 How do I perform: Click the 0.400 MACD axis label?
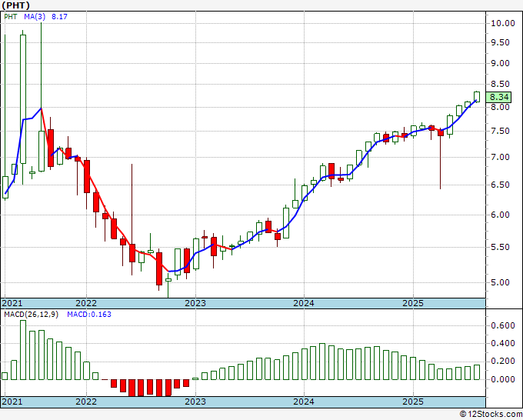[x=503, y=343]
